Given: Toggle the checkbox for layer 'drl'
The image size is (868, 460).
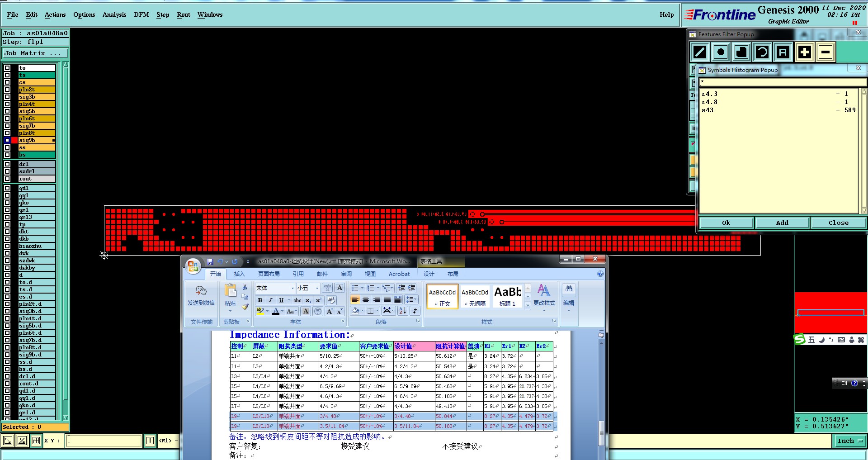Looking at the screenshot, I should [x=7, y=164].
